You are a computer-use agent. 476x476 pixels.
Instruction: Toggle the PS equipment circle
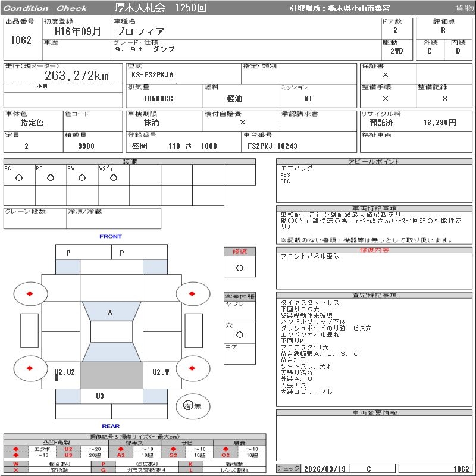[51, 177]
